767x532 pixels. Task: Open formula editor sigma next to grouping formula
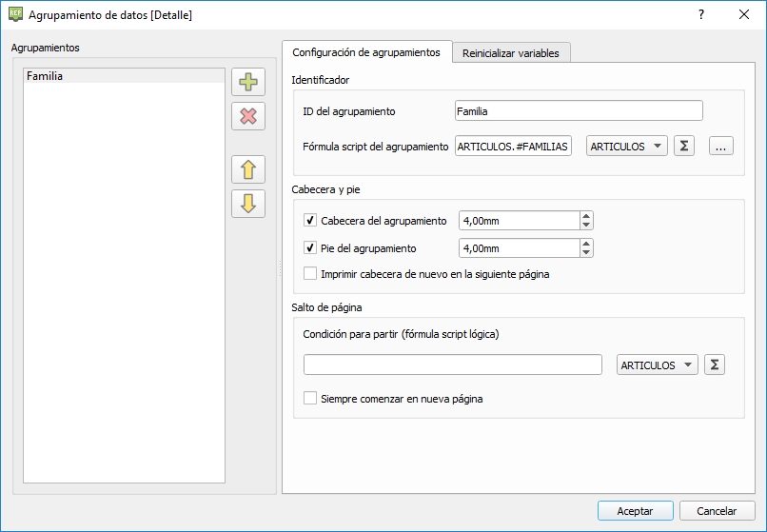coord(683,147)
